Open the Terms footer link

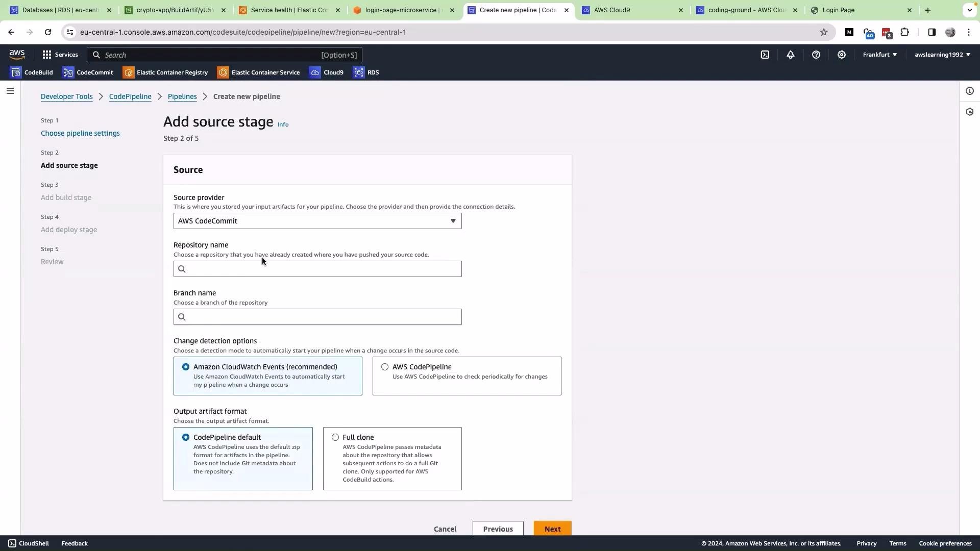click(x=898, y=543)
